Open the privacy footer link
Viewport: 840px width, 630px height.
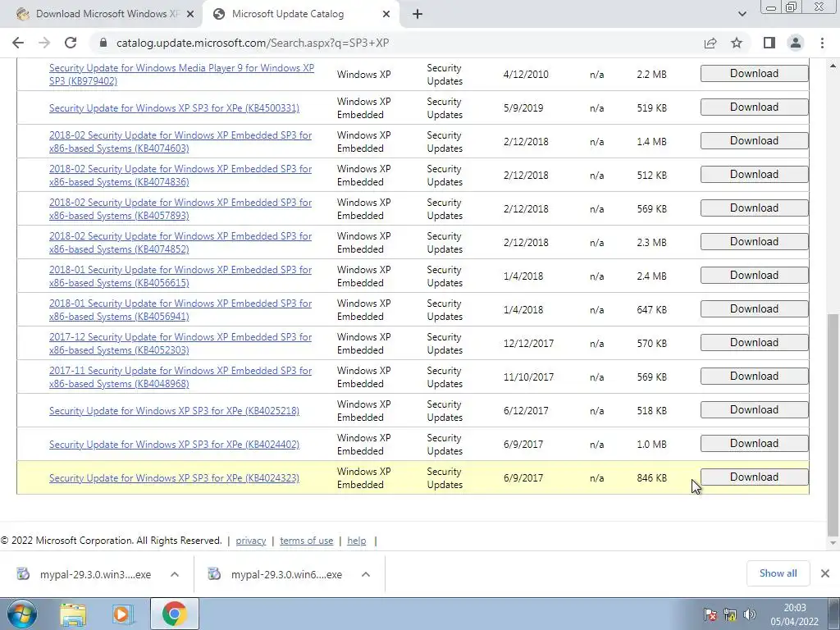coord(251,541)
